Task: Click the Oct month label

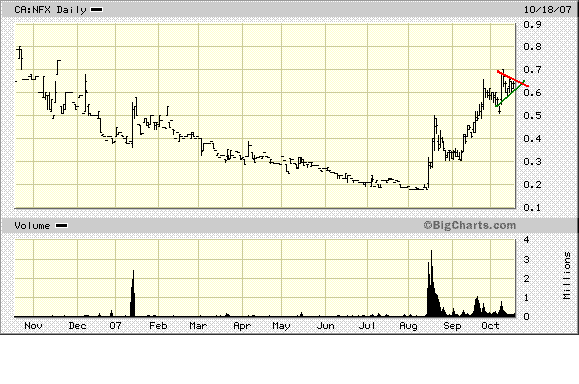Action: 490,326
